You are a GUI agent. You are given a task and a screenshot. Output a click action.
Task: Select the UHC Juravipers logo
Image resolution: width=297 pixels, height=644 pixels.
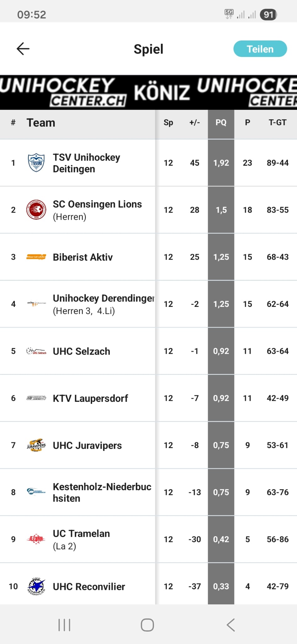tap(36, 445)
